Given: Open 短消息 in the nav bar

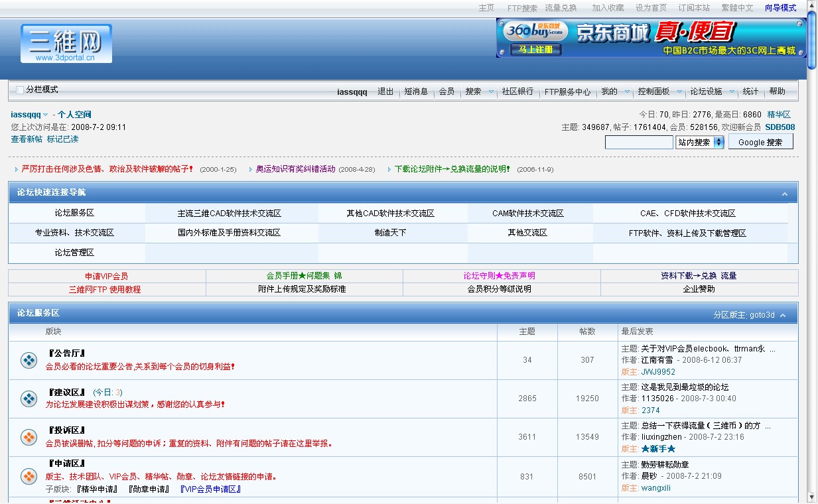Looking at the screenshot, I should point(416,92).
